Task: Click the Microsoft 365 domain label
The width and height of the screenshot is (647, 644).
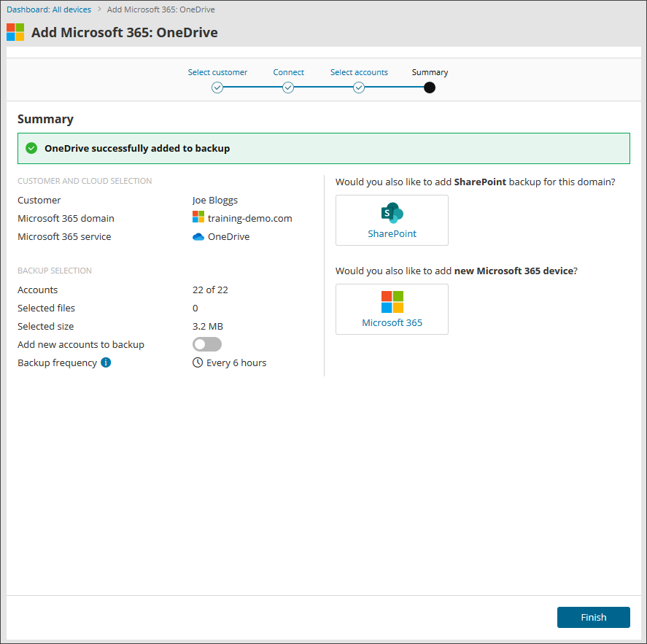Action: pyautogui.click(x=66, y=218)
